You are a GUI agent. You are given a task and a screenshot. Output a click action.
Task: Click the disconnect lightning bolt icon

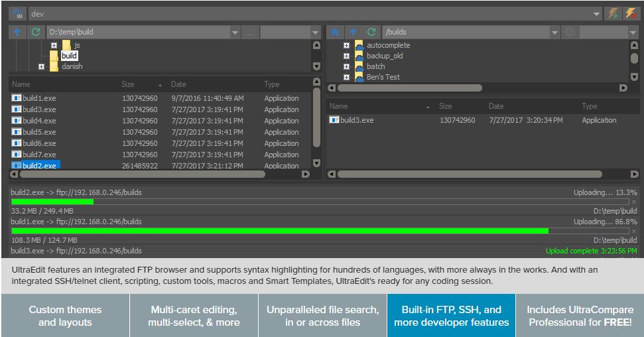point(631,13)
